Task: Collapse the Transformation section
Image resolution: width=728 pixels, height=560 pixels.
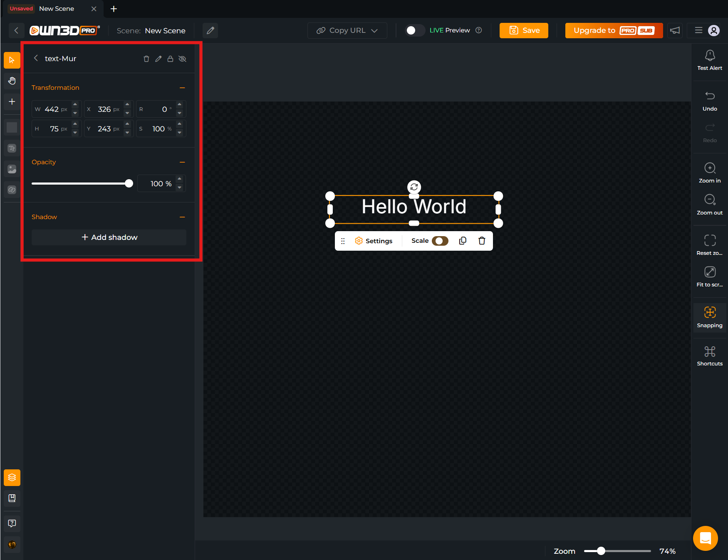Action: click(182, 88)
